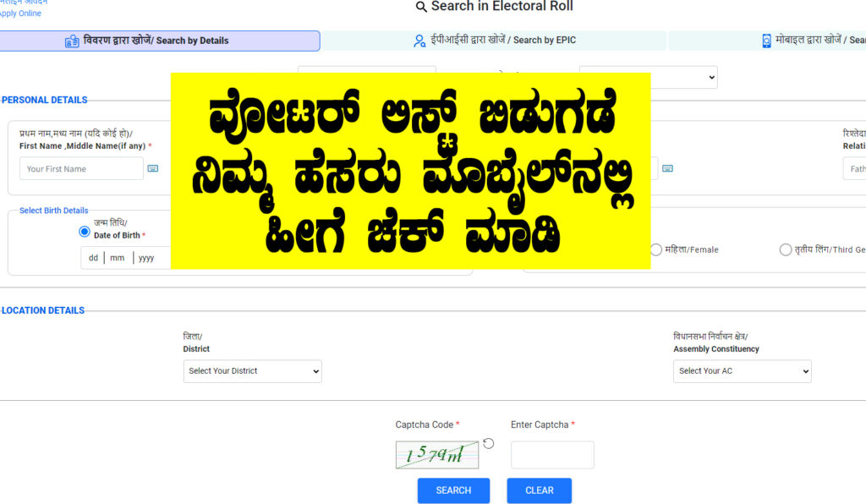866x504 pixels.
Task: Click the keyboard icon beside the last name field
Action: 668,169
